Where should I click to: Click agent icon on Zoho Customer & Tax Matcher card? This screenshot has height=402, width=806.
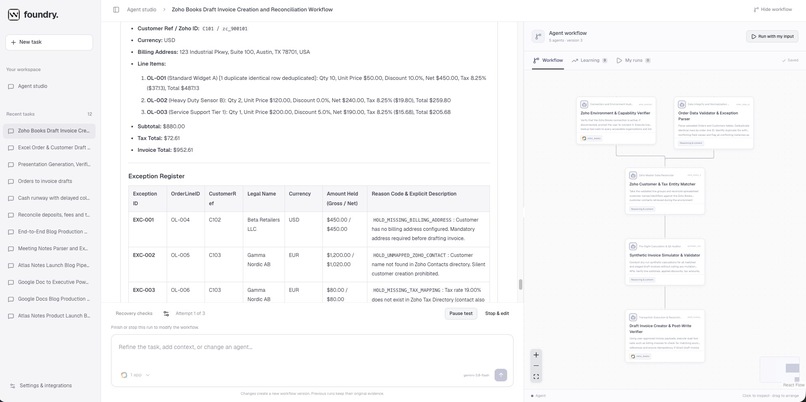(x=633, y=175)
